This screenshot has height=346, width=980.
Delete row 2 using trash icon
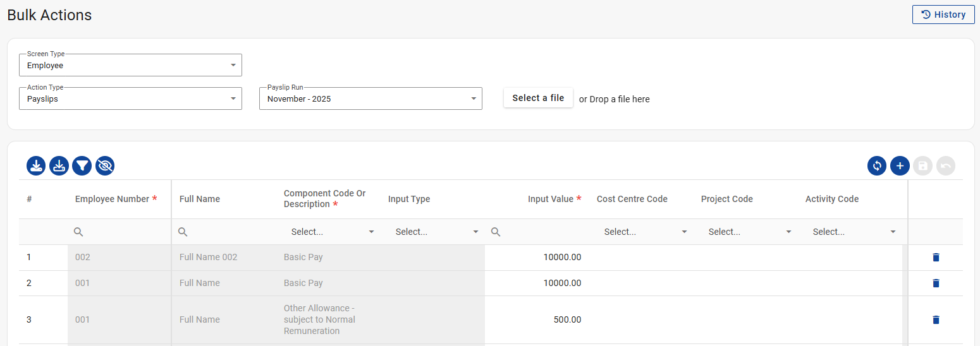click(936, 283)
